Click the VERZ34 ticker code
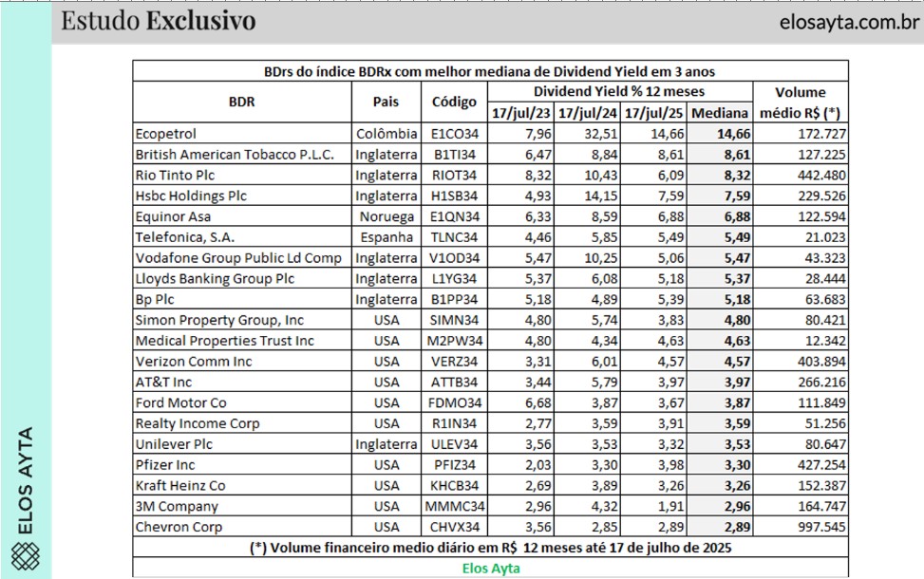924x579 pixels. [454, 361]
